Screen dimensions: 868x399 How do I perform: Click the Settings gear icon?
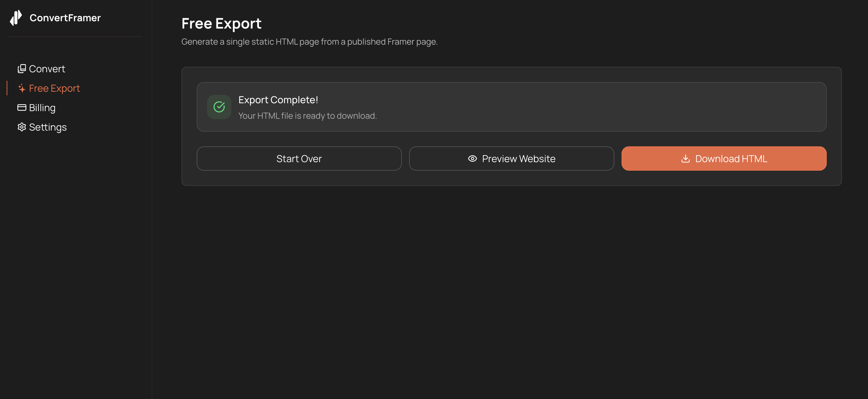point(22,127)
